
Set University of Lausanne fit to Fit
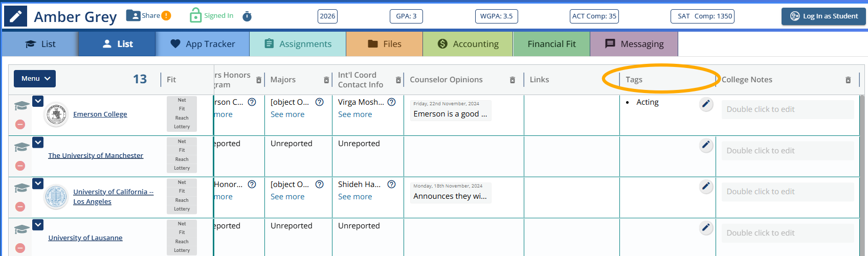click(182, 232)
